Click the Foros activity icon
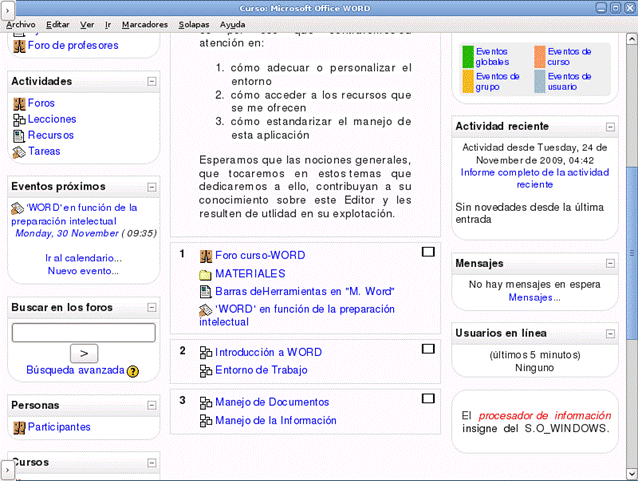 pyautogui.click(x=18, y=103)
